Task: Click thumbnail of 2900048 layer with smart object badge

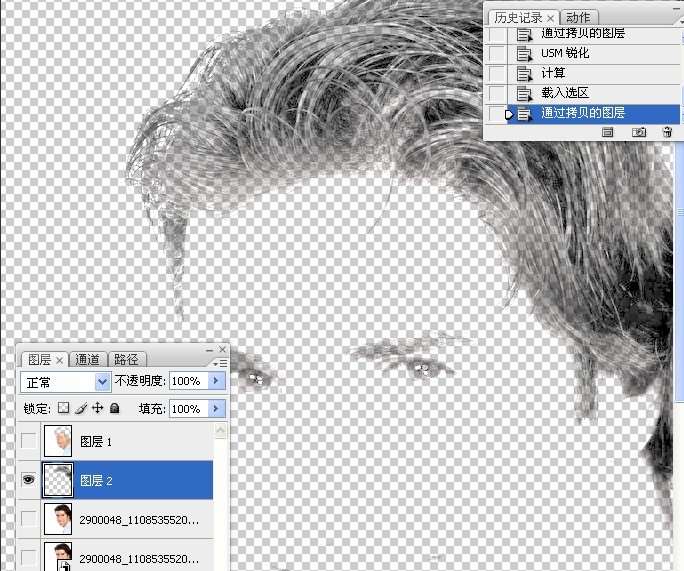Action: tap(58, 557)
